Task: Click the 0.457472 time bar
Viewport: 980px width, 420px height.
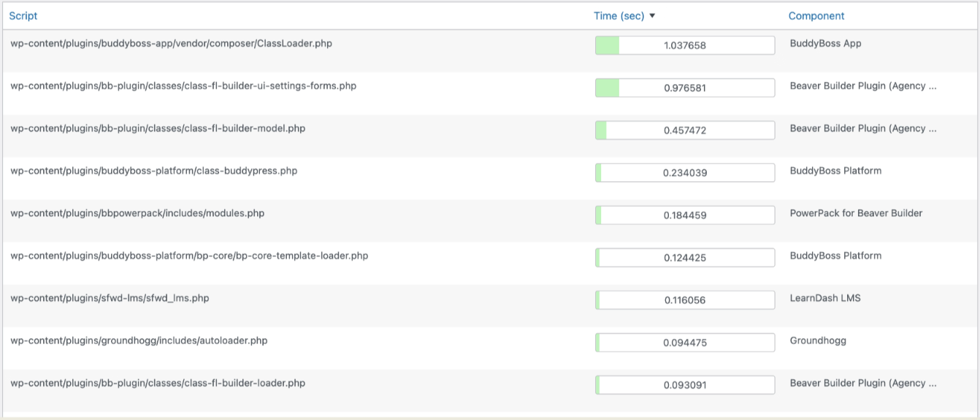Action: 685,130
